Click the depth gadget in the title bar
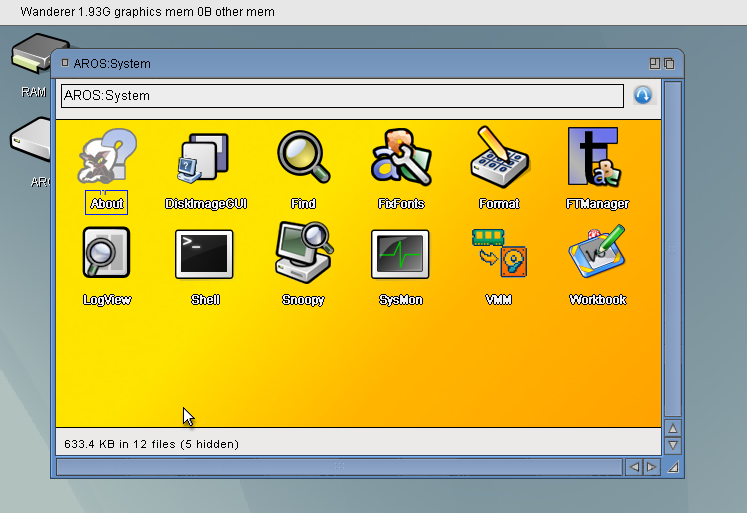747x513 pixels. tap(669, 63)
